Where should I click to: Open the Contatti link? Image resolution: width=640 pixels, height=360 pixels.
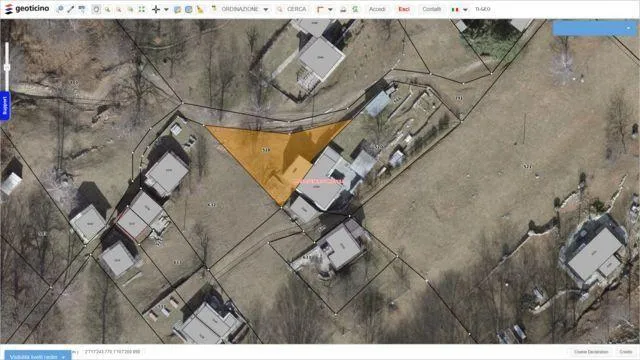pos(431,9)
